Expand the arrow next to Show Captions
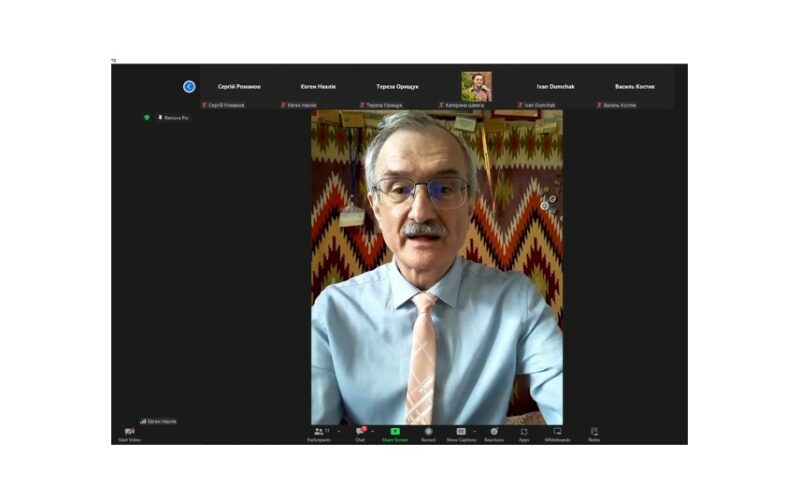800x500 pixels. coord(474,431)
